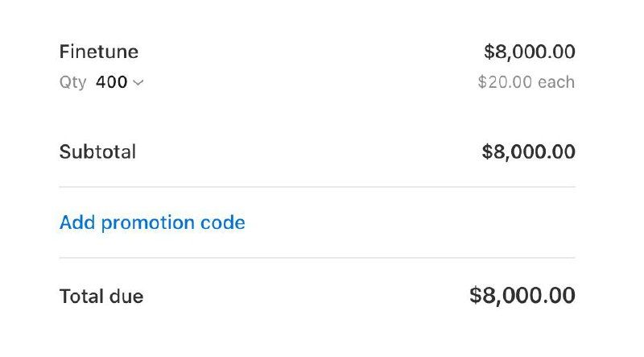The height and width of the screenshot is (357, 644).
Task: Click the word "code" in promotion link
Action: click(x=225, y=222)
